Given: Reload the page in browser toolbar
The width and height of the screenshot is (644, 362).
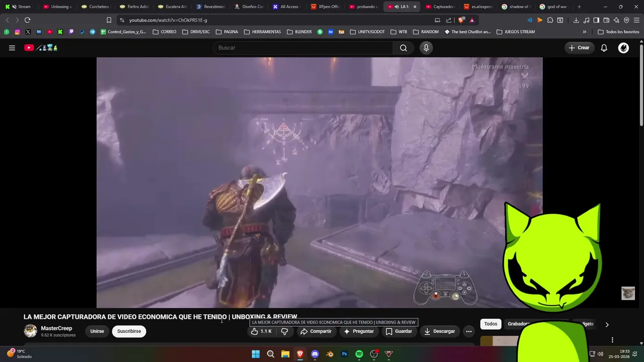Looking at the screenshot, I should tap(27, 20).
